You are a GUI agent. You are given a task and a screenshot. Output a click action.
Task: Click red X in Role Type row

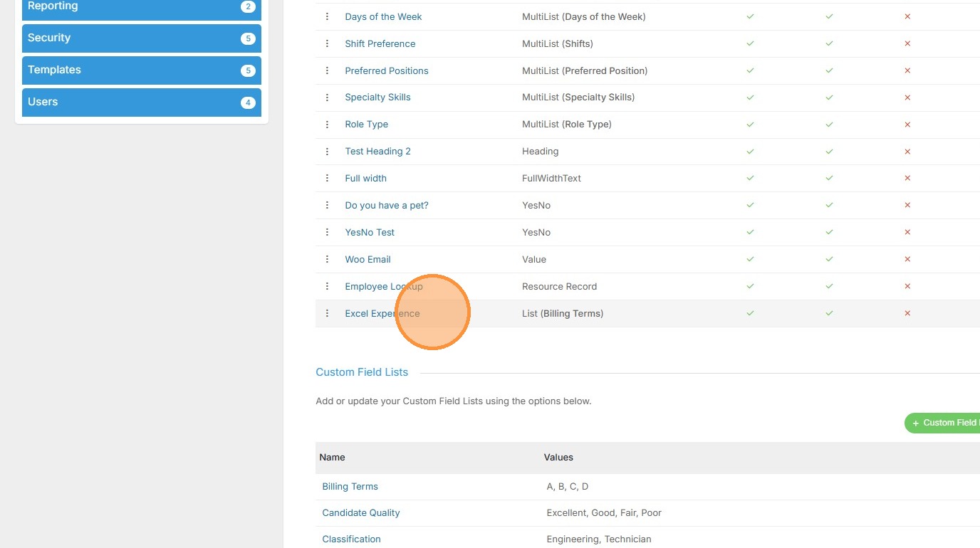click(x=907, y=125)
